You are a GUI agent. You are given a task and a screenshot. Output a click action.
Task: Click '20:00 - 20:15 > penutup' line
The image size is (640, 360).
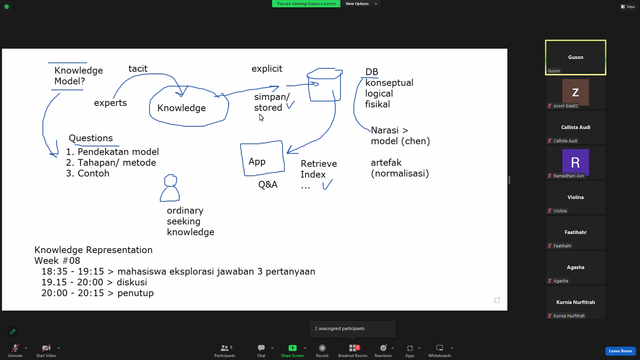tap(98, 293)
